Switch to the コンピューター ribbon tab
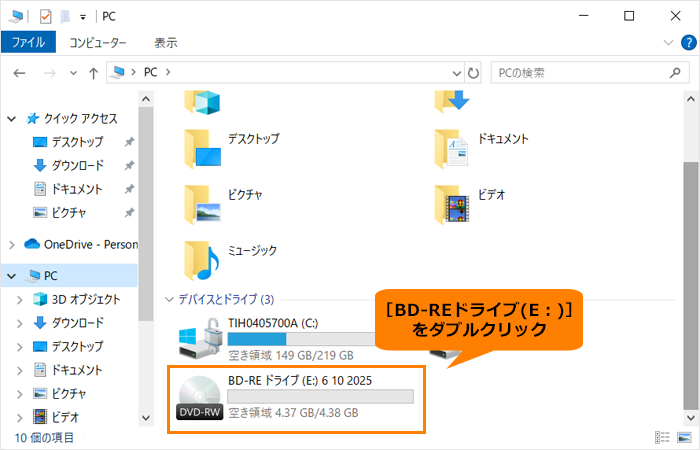The image size is (700, 450). click(97, 43)
